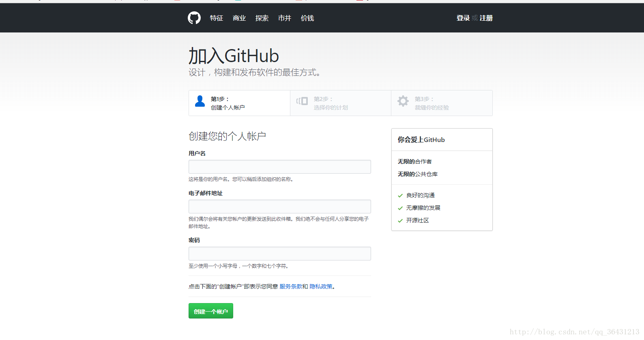Select the 第3步 裁缝你的经验 step tab

pos(442,103)
